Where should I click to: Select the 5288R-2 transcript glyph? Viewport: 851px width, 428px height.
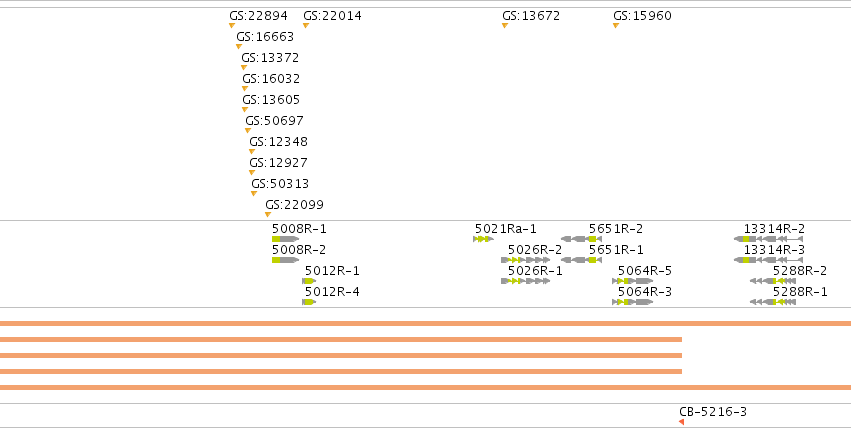pos(773,281)
